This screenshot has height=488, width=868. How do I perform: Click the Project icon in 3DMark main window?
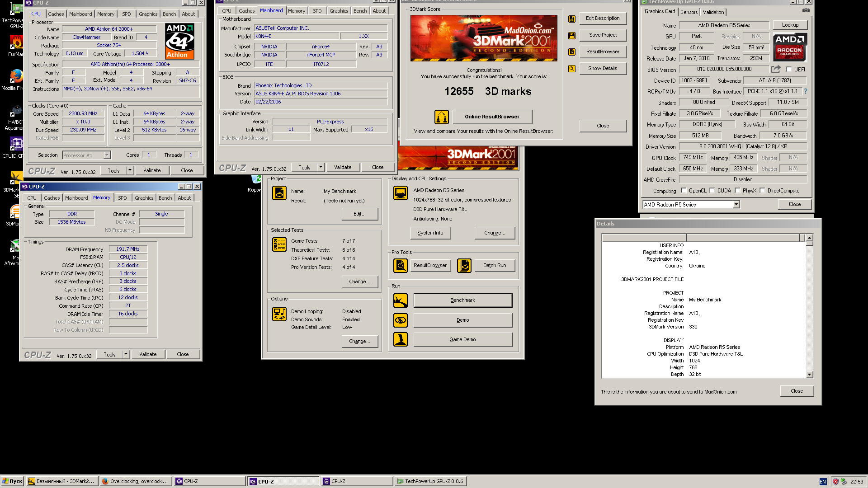279,193
